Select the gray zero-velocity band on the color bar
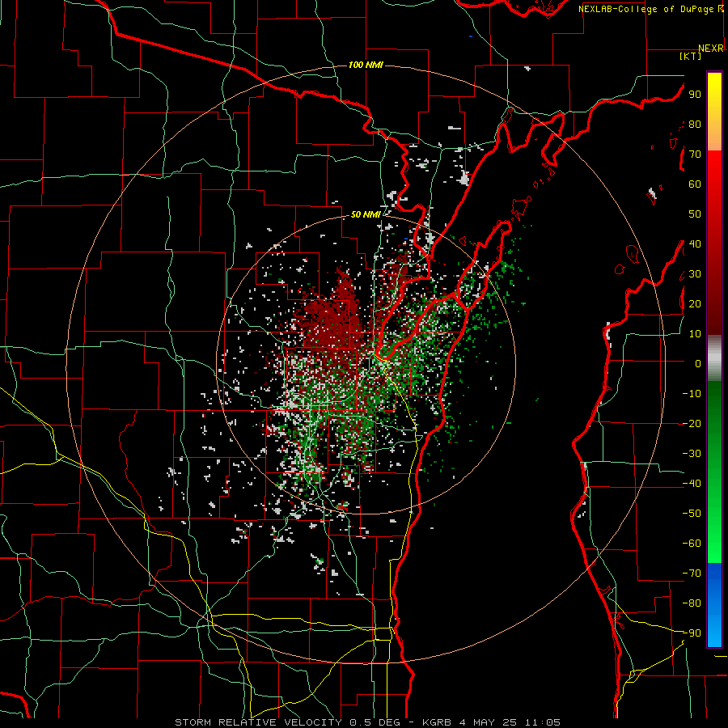728x728 pixels. 714,358
